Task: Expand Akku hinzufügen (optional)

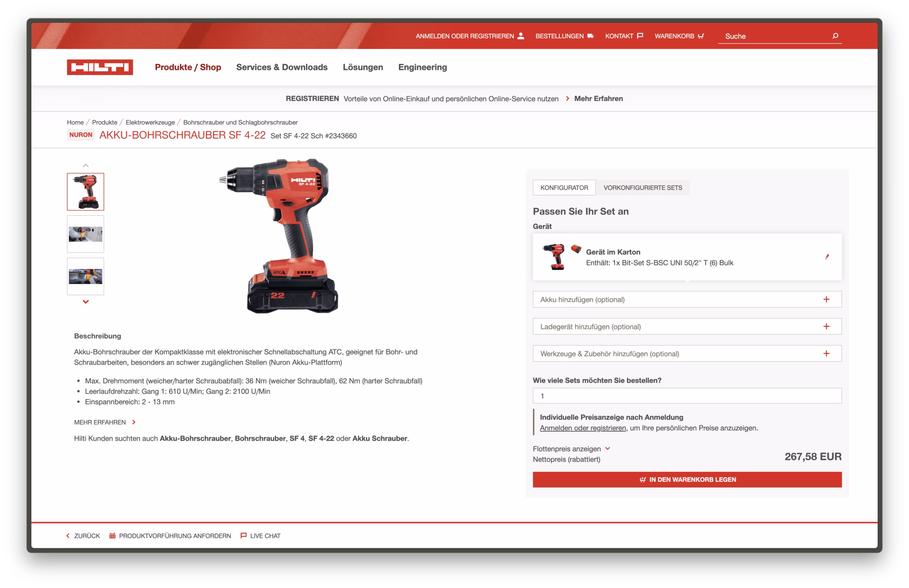Action: (x=687, y=299)
